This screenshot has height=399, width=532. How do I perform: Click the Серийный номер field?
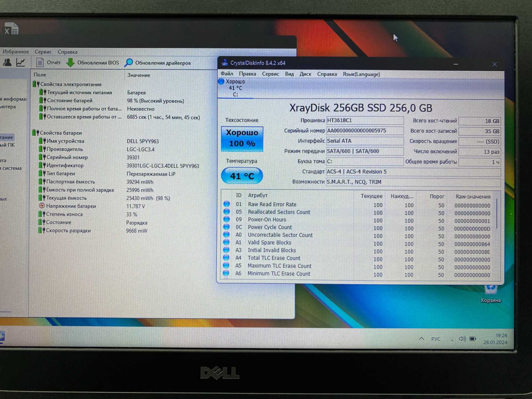tap(365, 131)
